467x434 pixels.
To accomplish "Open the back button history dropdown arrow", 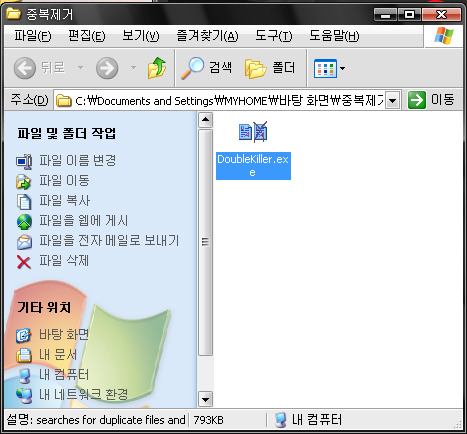I will pos(80,68).
